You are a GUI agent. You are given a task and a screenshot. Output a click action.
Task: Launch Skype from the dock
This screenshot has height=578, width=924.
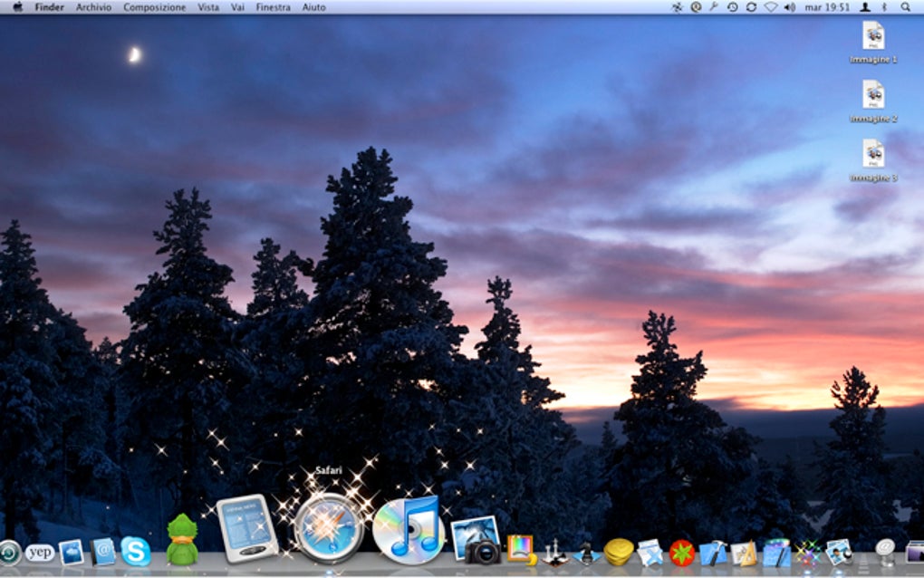pyautogui.click(x=136, y=552)
